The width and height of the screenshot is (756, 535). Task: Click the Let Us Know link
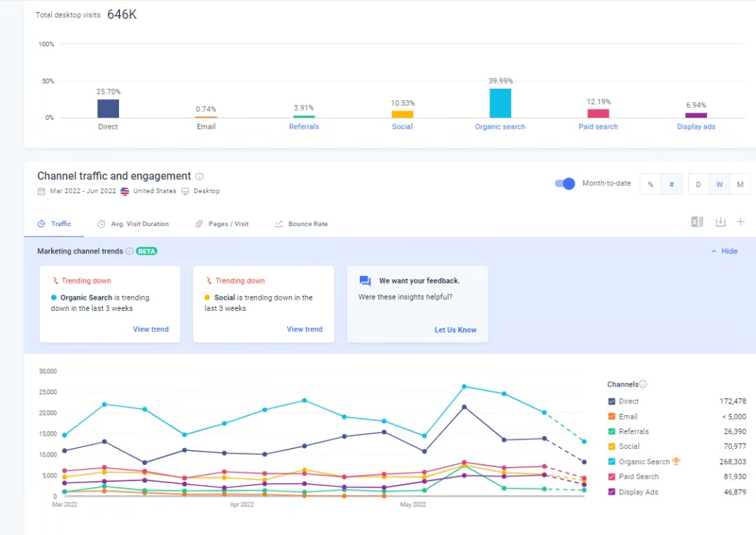(455, 330)
